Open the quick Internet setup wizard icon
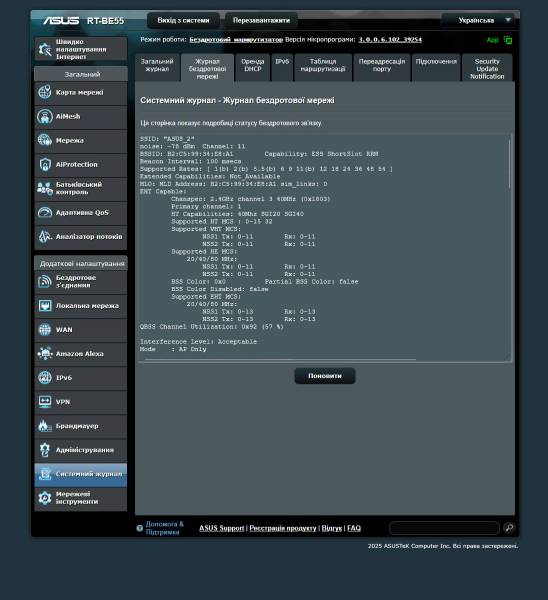This screenshot has height=600, width=548. [45, 49]
